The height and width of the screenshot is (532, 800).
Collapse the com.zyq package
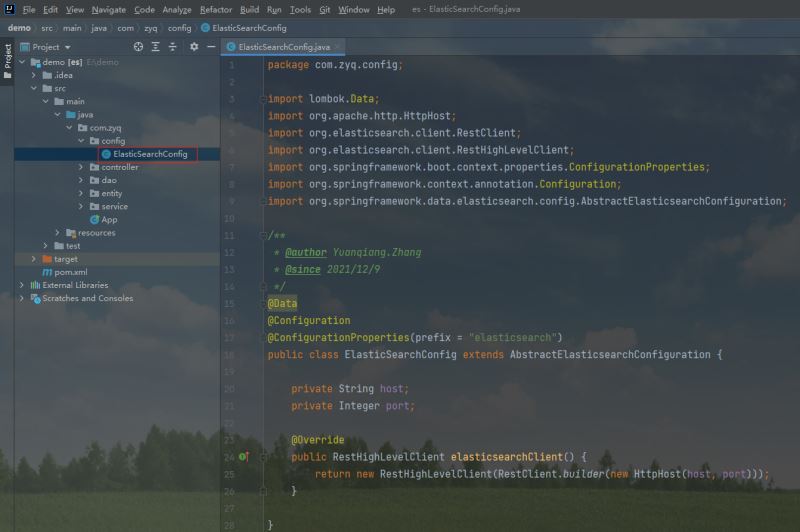pos(69,128)
